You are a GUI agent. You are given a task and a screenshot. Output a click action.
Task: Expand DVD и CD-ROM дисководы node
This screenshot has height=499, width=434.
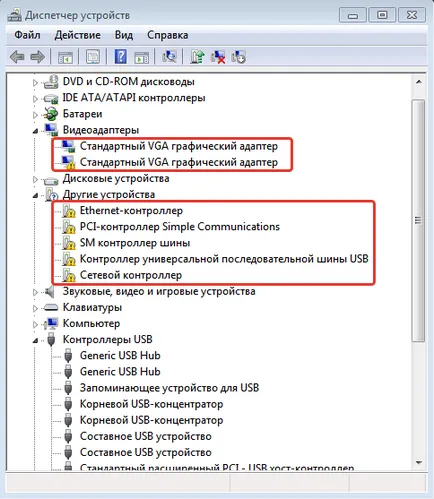35,82
